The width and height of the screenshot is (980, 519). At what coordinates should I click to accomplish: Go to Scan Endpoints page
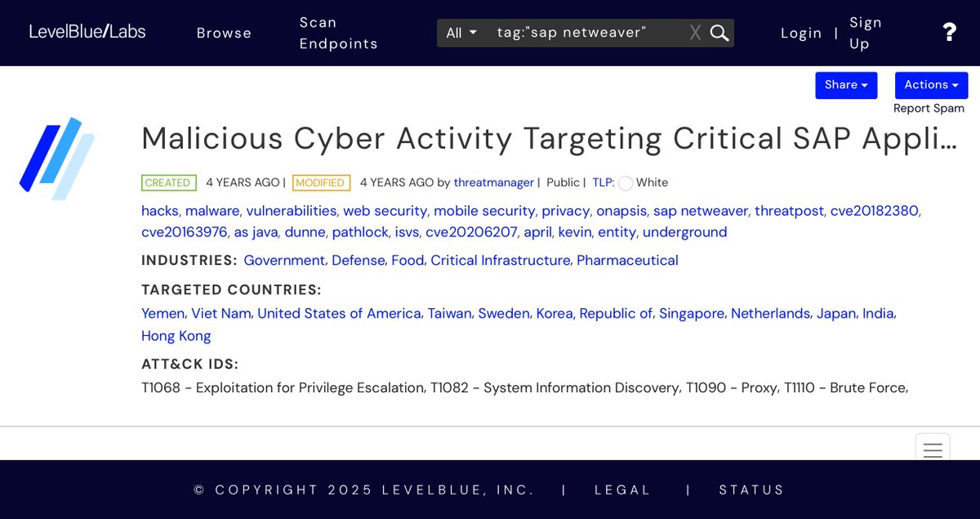click(338, 33)
